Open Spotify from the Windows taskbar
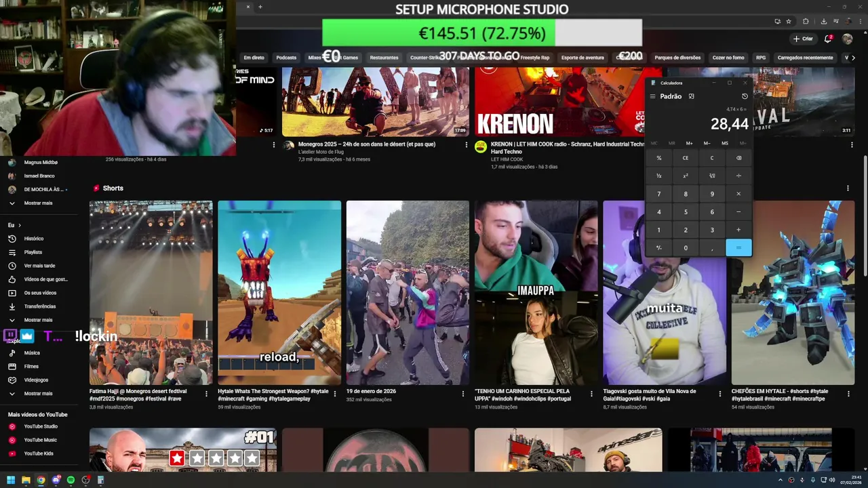868x488 pixels. coord(71,480)
